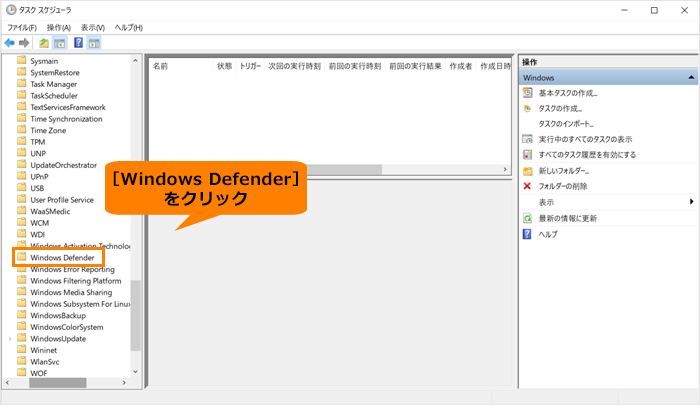Select the Windows Media Sharing folder
700x405 pixels.
click(x=71, y=292)
